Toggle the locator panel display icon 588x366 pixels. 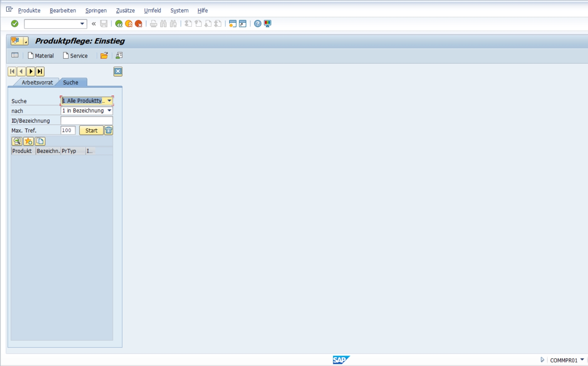(15, 55)
